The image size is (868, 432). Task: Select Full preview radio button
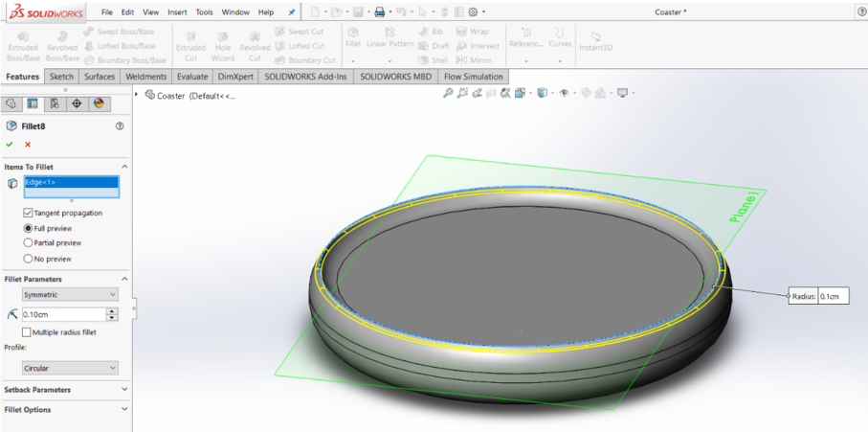point(28,228)
